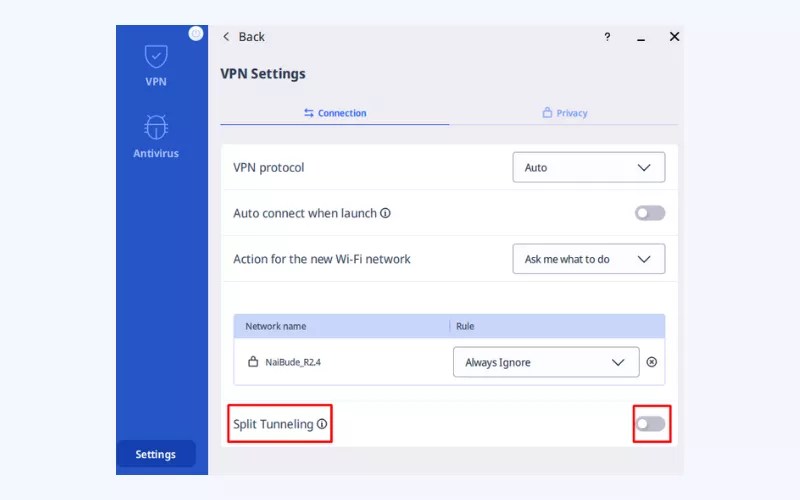Click the Action for the new Wi-Fi network label
Image resolution: width=800 pixels, height=500 pixels.
pos(321,259)
